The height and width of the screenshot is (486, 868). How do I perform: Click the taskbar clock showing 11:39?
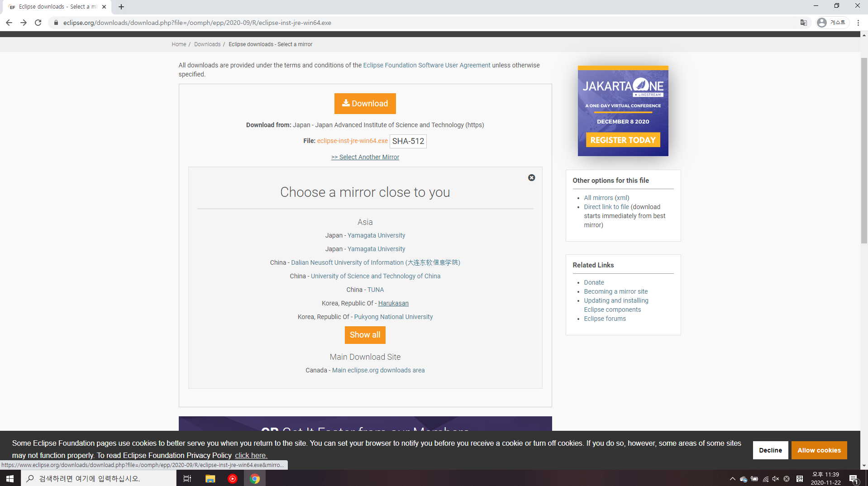825,478
